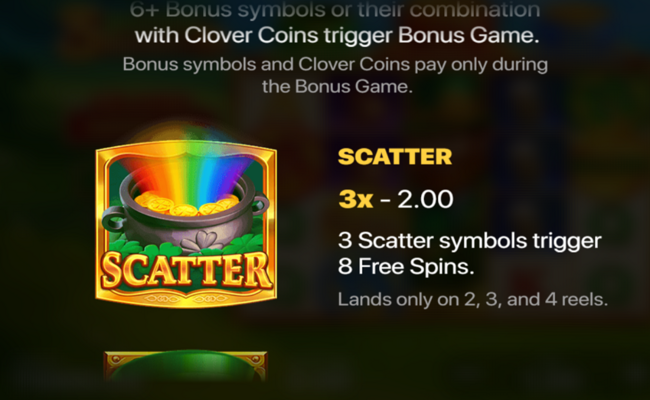Click the Scatter pot of gold symbol
The width and height of the screenshot is (650, 400).
186,224
